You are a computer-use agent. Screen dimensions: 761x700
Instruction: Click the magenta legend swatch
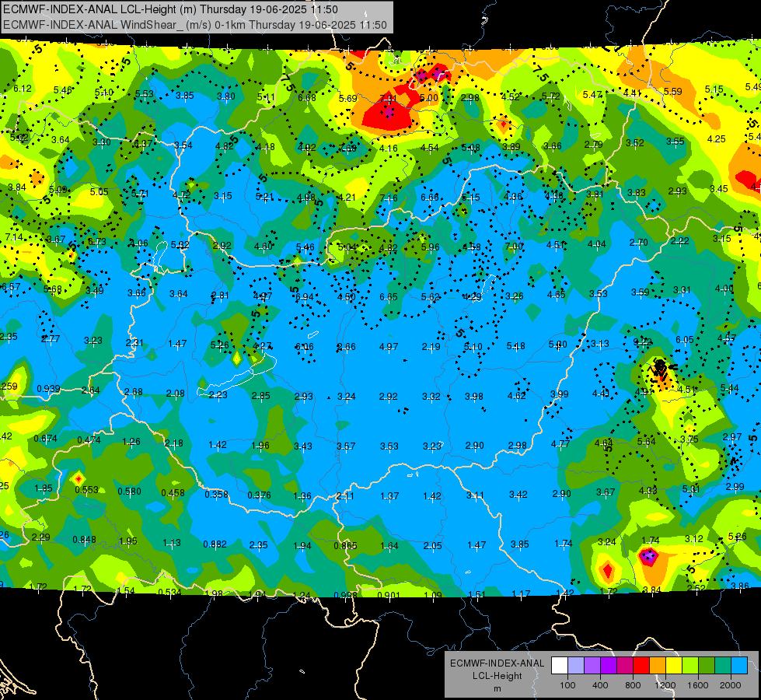pos(625,666)
